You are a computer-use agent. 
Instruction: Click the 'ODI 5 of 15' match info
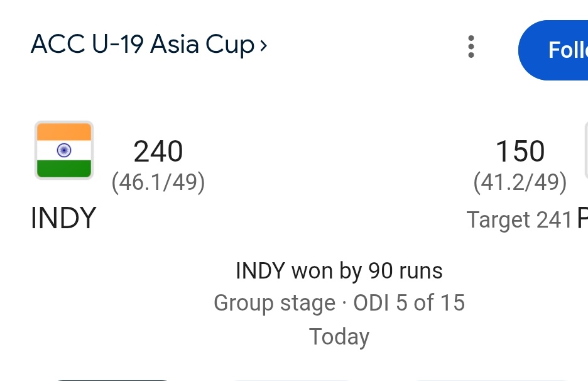tap(409, 303)
